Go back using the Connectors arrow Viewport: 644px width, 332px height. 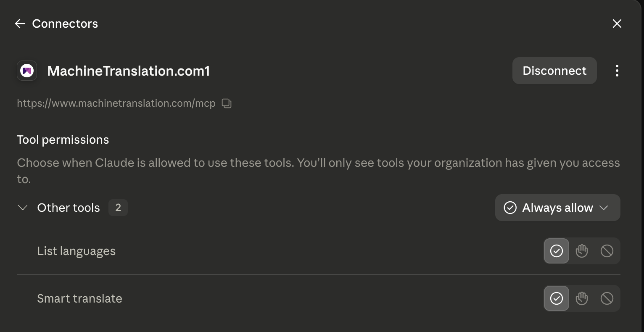pos(20,24)
